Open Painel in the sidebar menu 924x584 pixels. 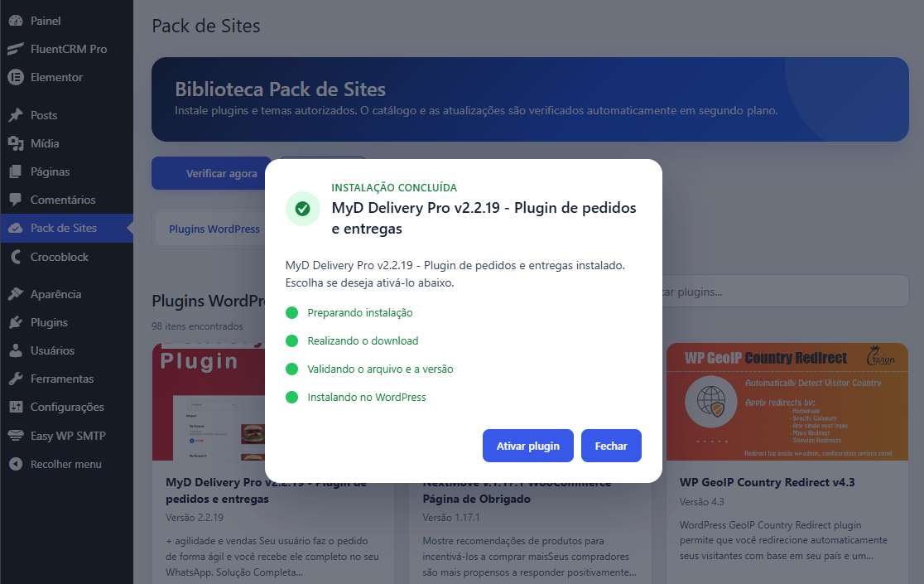tap(66, 21)
